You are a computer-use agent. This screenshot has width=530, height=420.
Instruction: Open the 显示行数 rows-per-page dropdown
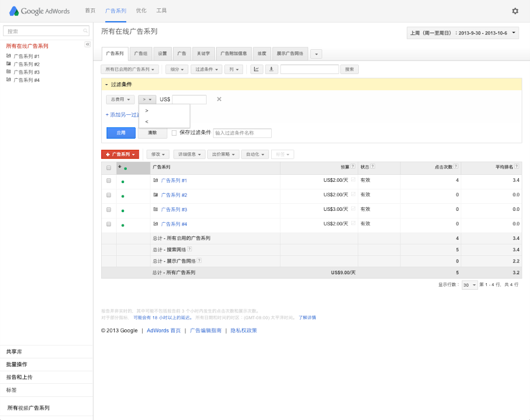[469, 285]
